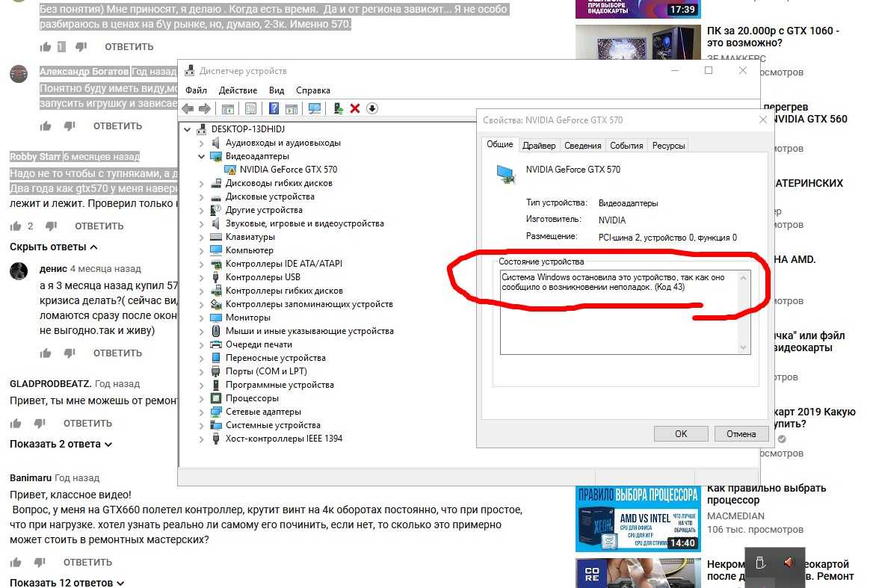This screenshot has width=873, height=588.
Task: Click the USB device icon in system tray
Action: tap(761, 563)
